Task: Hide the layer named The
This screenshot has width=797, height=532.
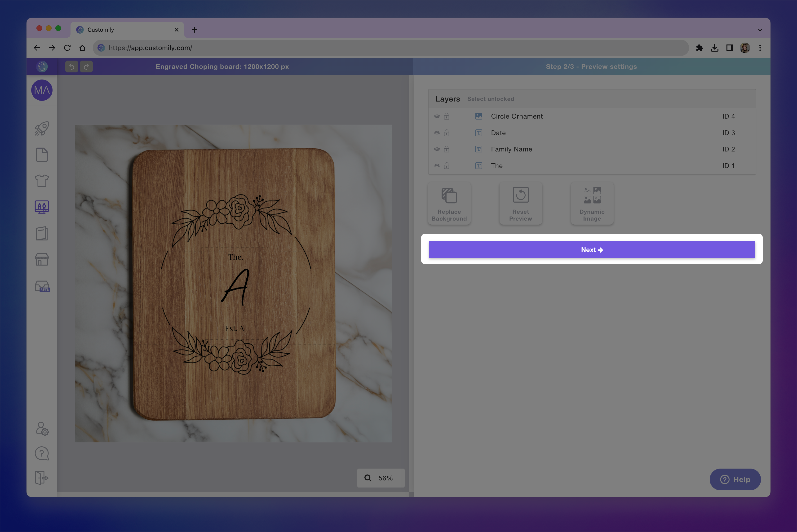Action: (437, 166)
